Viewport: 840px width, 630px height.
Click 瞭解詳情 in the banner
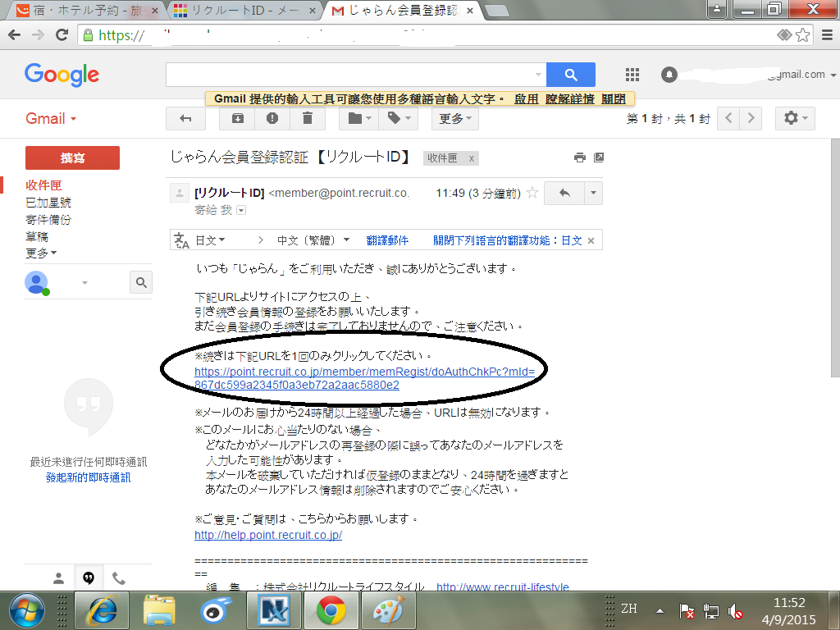570,99
